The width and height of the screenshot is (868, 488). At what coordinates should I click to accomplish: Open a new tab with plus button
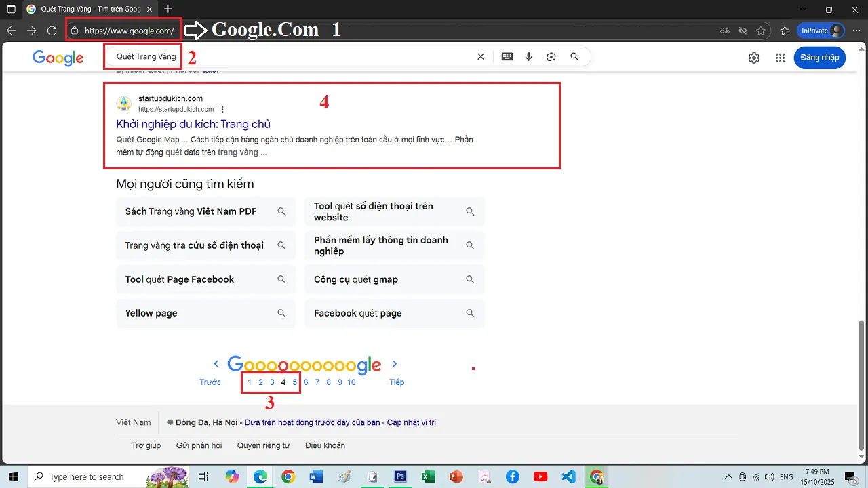(x=168, y=9)
